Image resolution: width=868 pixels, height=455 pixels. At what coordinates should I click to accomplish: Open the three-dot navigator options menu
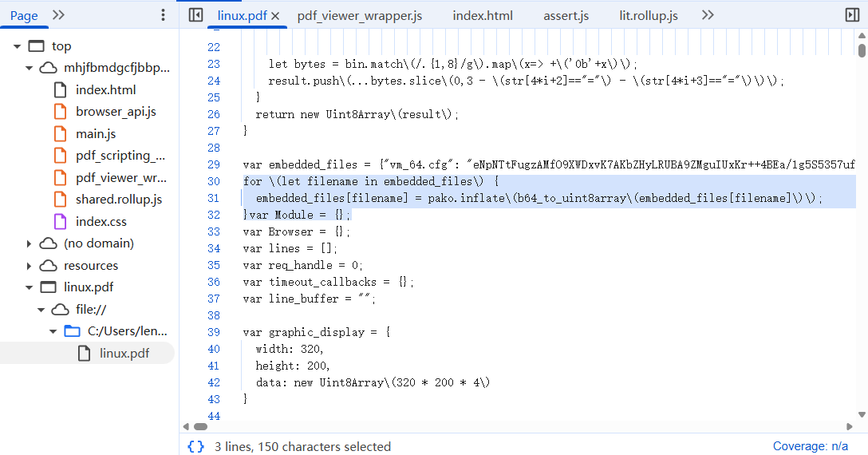163,15
